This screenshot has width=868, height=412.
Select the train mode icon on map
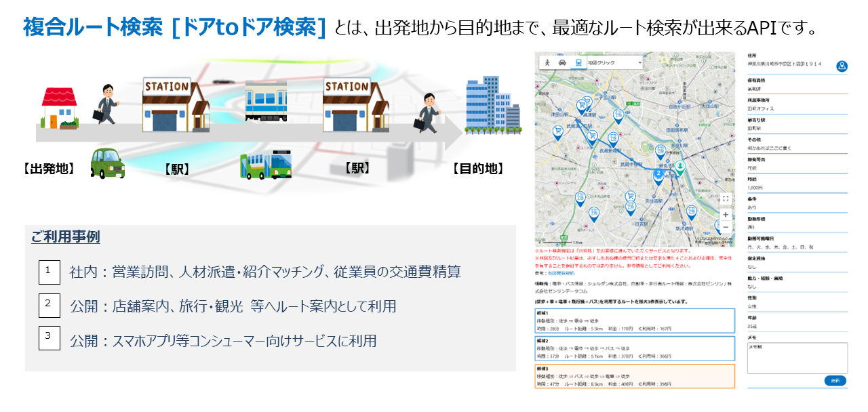pyautogui.click(x=577, y=62)
